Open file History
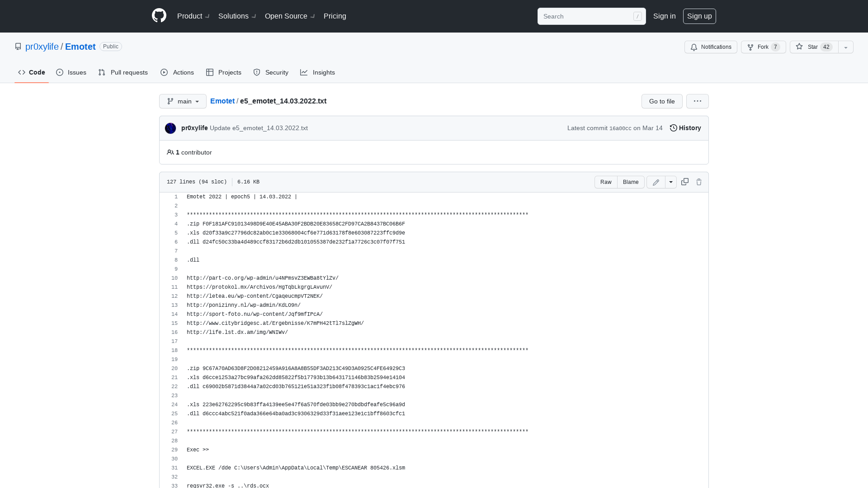Image resolution: width=868 pixels, height=488 pixels. 685,128
